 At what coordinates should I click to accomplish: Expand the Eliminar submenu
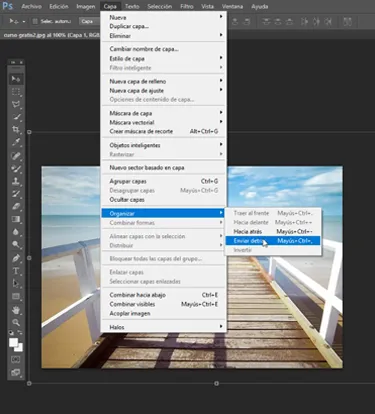(x=163, y=36)
